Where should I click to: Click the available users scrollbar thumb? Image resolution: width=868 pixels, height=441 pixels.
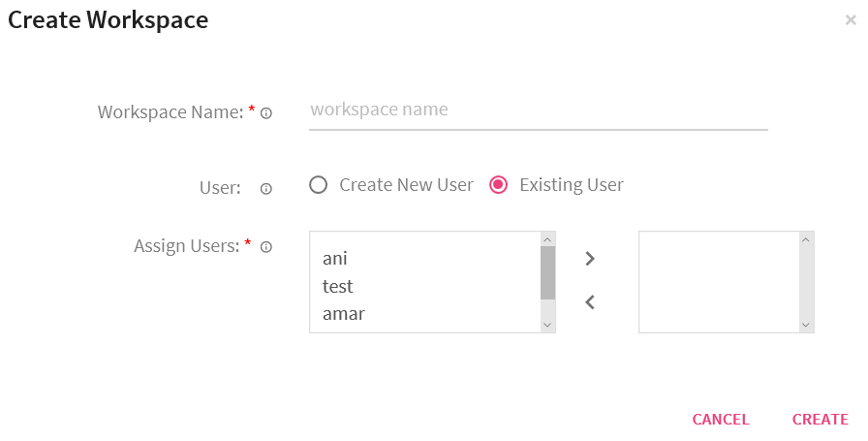pos(547,272)
